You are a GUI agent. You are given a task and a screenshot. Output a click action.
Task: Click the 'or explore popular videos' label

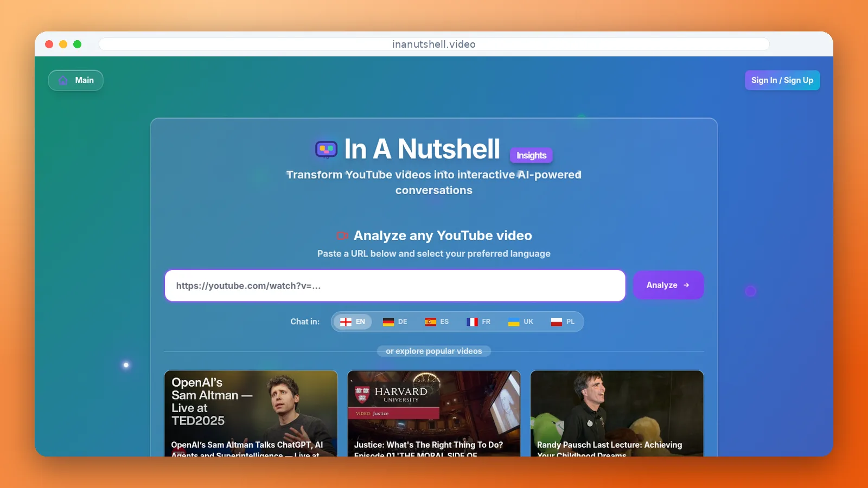(x=434, y=351)
